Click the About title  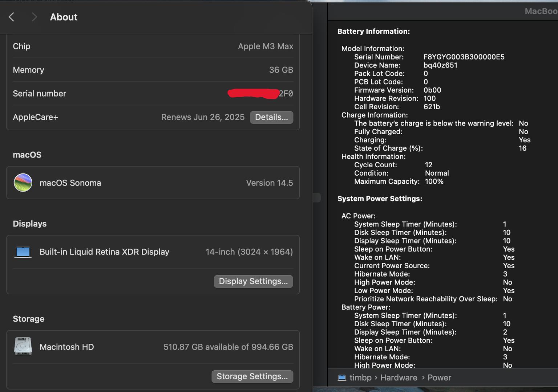[64, 17]
